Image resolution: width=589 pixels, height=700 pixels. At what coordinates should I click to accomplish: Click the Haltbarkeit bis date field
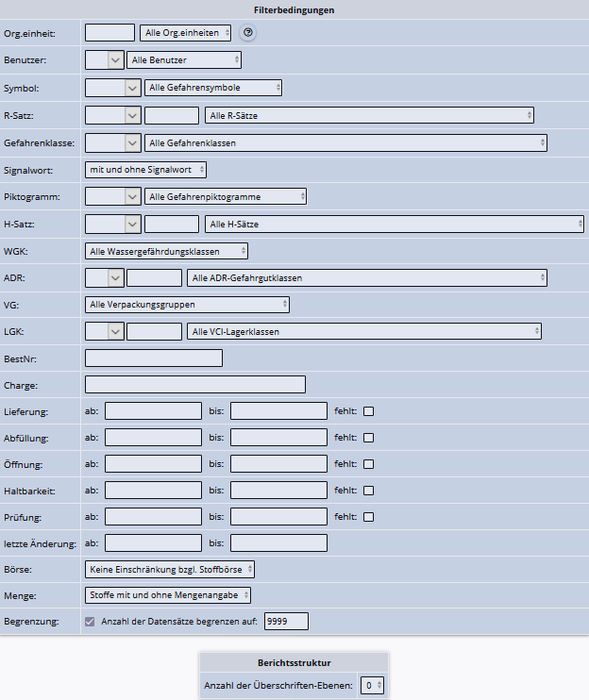pos(278,491)
